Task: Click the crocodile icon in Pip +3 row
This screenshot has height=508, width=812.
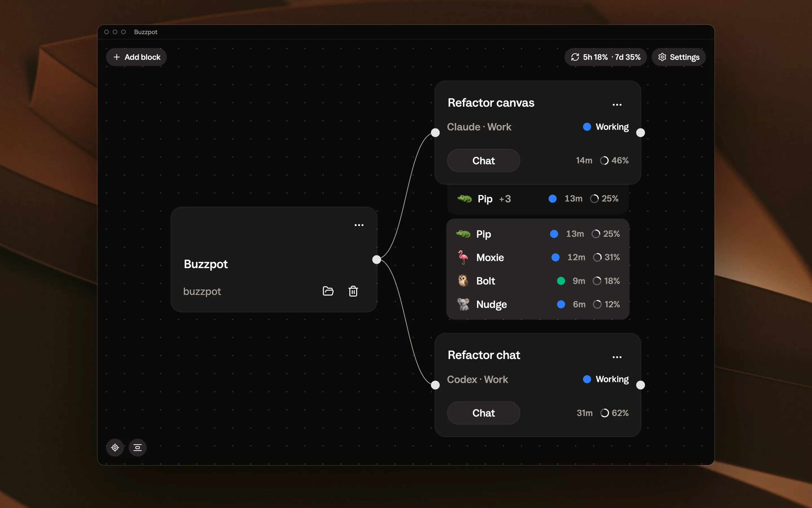Action: pyautogui.click(x=464, y=199)
